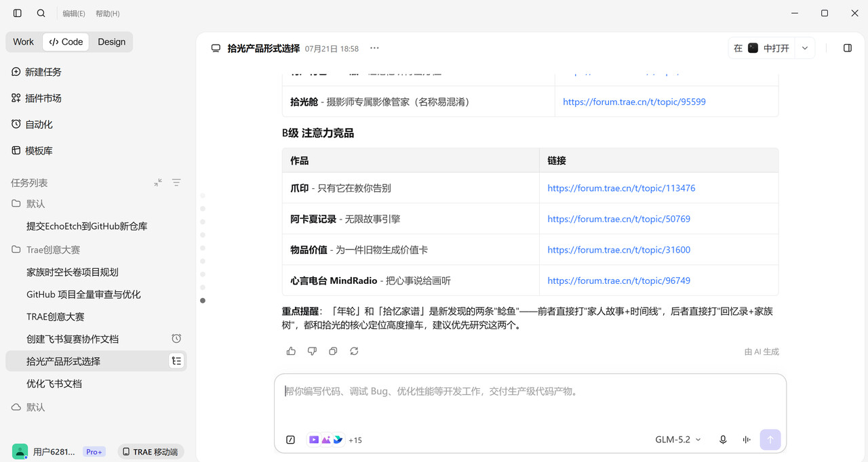Click the 爪印 table cell
868x462 pixels.
coord(411,188)
